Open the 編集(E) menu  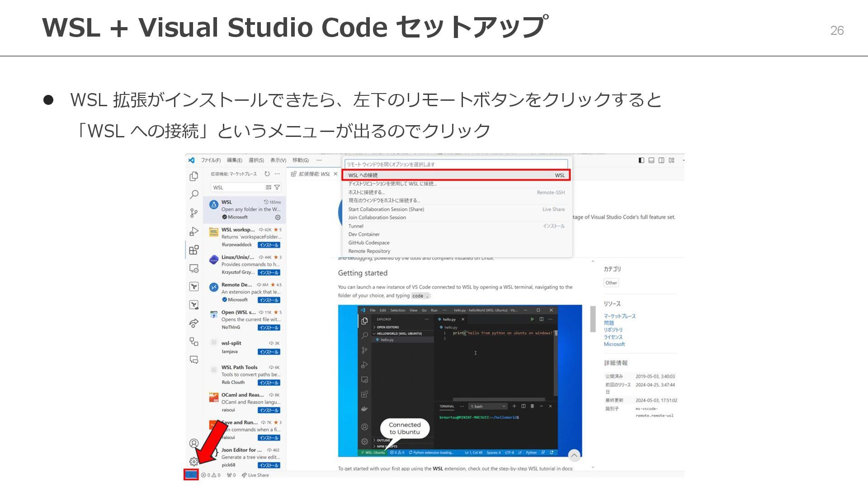pyautogui.click(x=235, y=160)
